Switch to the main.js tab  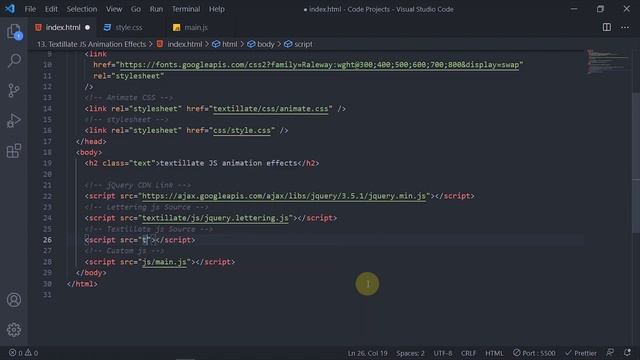coord(196,27)
